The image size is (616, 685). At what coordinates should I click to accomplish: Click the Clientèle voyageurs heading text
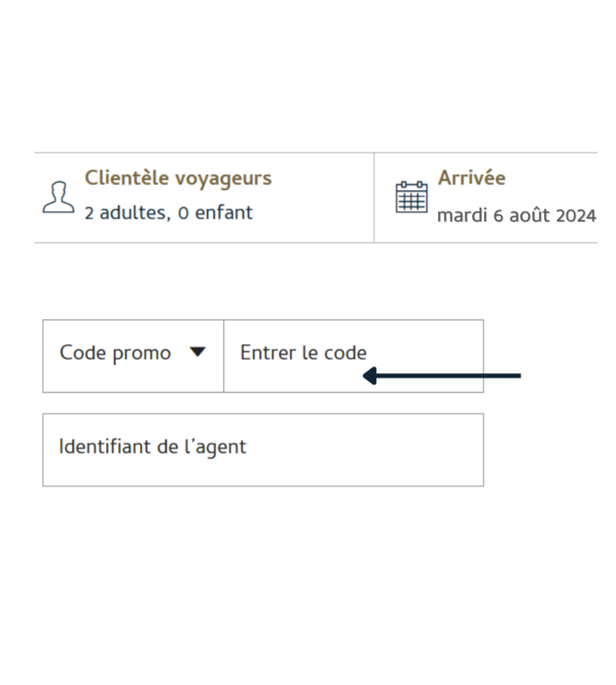click(178, 178)
